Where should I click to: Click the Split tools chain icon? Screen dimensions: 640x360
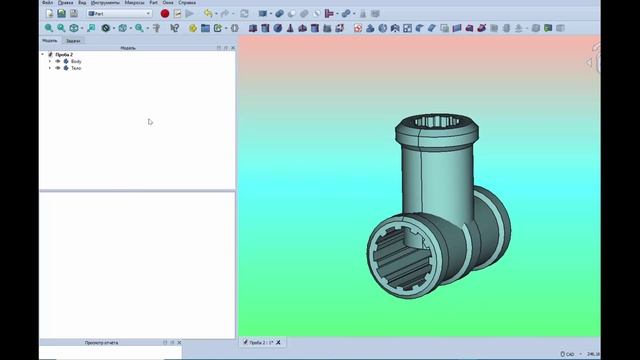346,13
